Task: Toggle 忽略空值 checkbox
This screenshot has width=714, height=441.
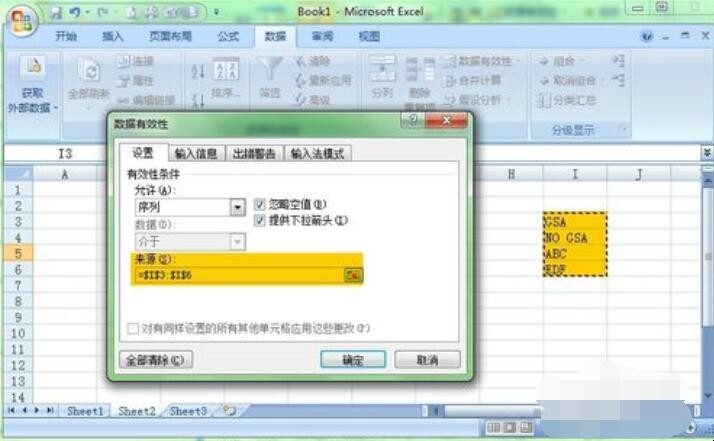Action: pos(260,205)
